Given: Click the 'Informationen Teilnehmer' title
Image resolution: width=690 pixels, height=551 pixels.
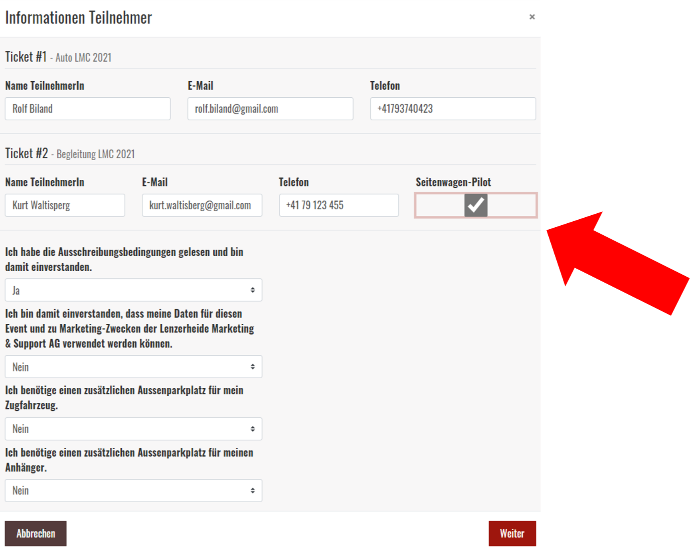Looking at the screenshot, I should coord(78,18).
